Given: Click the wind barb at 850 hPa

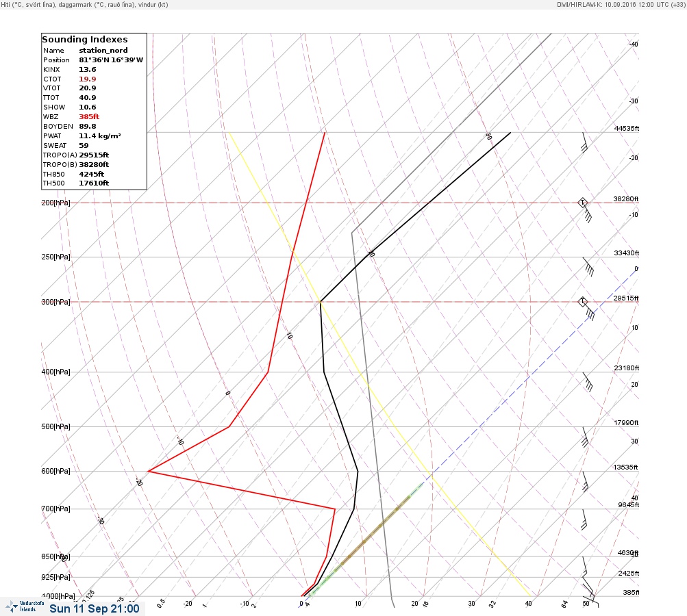Looking at the screenshot, I should click(585, 567).
